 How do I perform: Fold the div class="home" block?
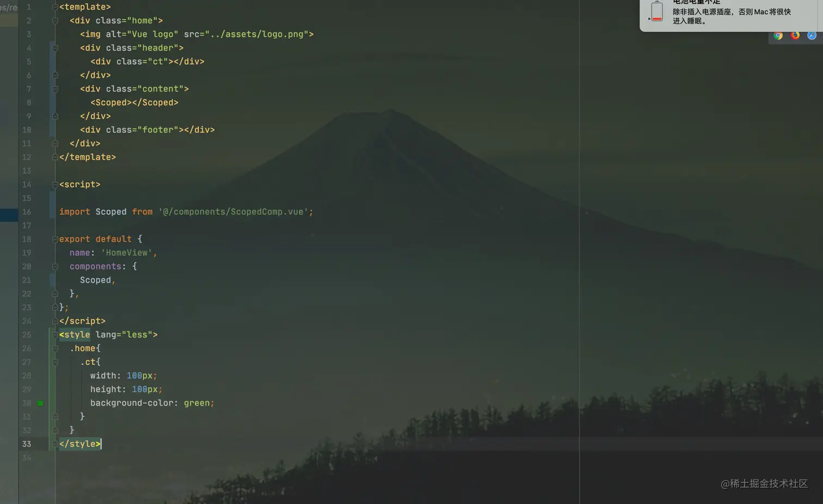tap(55, 21)
